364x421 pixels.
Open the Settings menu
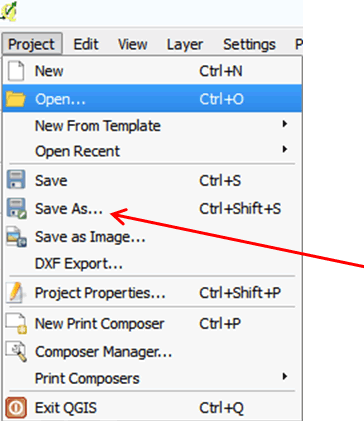pos(249,44)
